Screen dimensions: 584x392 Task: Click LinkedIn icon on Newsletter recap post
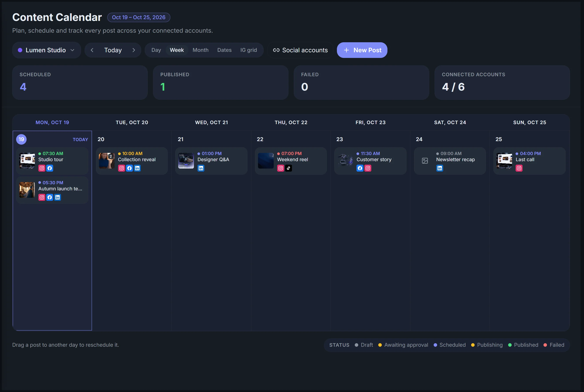coord(440,168)
